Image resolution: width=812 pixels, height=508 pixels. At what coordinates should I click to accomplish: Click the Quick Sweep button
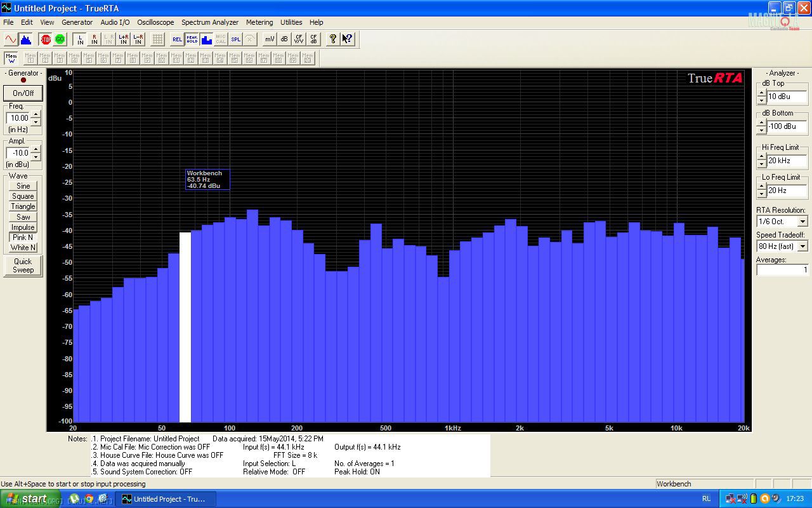tap(23, 265)
